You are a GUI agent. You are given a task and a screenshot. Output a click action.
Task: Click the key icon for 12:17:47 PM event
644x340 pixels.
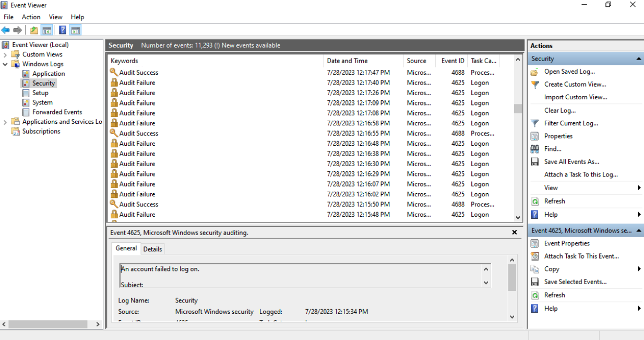pos(114,72)
